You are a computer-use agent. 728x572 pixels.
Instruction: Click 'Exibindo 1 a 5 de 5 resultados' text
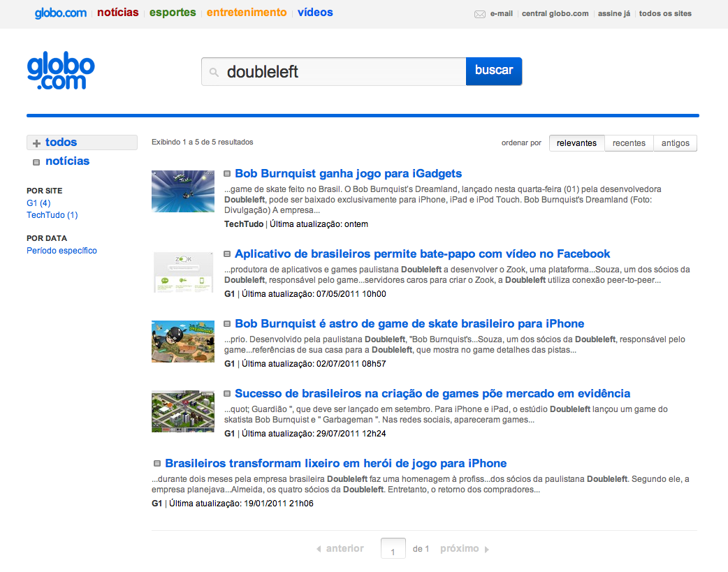click(203, 142)
